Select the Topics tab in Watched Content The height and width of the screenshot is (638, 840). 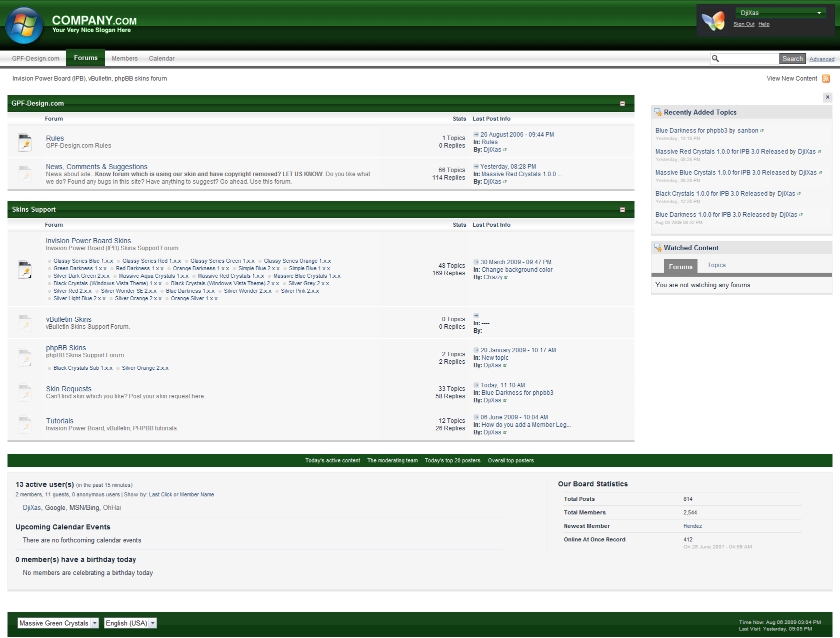pyautogui.click(x=716, y=265)
